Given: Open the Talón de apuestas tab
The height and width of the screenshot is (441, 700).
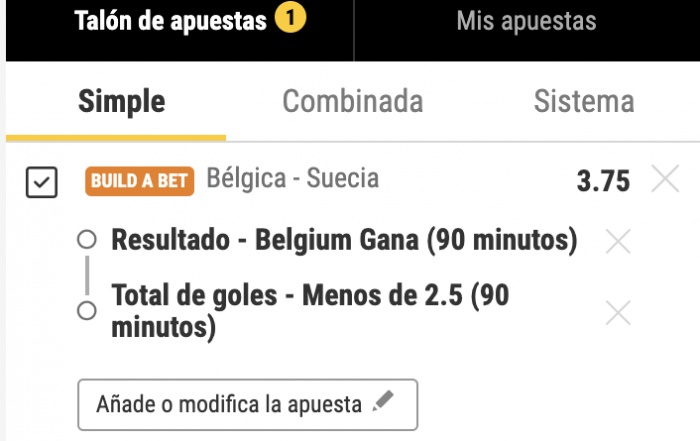Looking at the screenshot, I should [174, 22].
